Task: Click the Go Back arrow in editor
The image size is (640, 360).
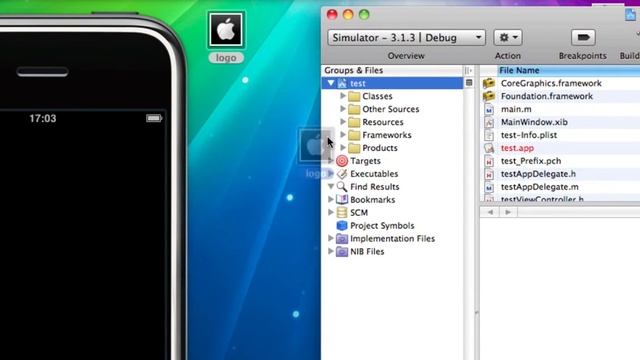Action: 490,212
